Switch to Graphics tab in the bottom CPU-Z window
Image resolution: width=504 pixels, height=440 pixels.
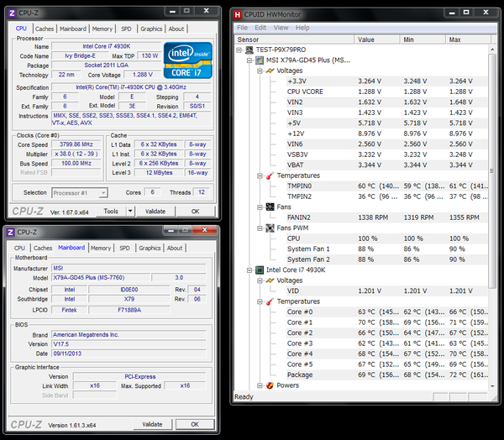[150, 248]
